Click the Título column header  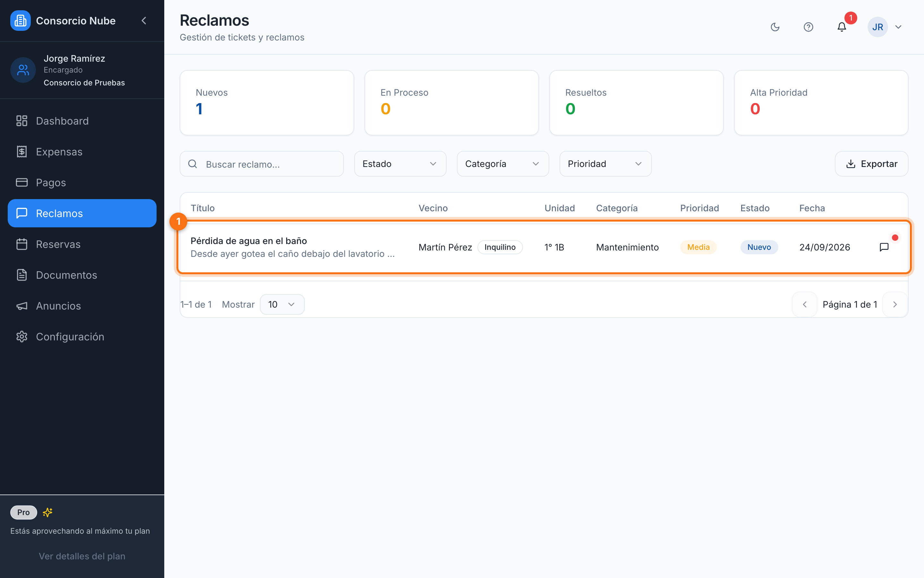tap(203, 208)
